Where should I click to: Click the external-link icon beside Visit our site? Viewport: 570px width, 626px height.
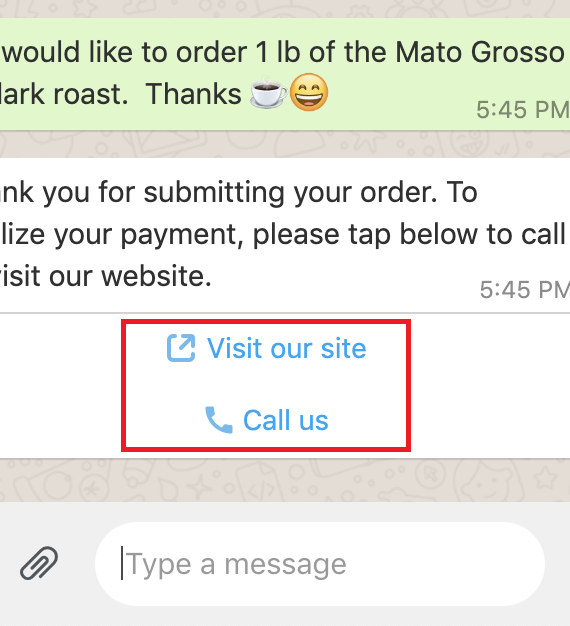(x=181, y=348)
